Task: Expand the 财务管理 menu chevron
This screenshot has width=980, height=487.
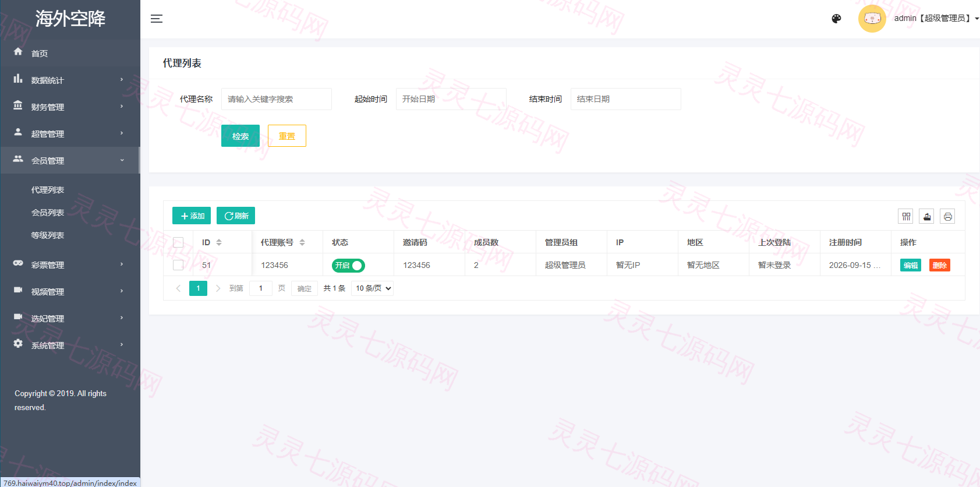Action: [x=122, y=107]
